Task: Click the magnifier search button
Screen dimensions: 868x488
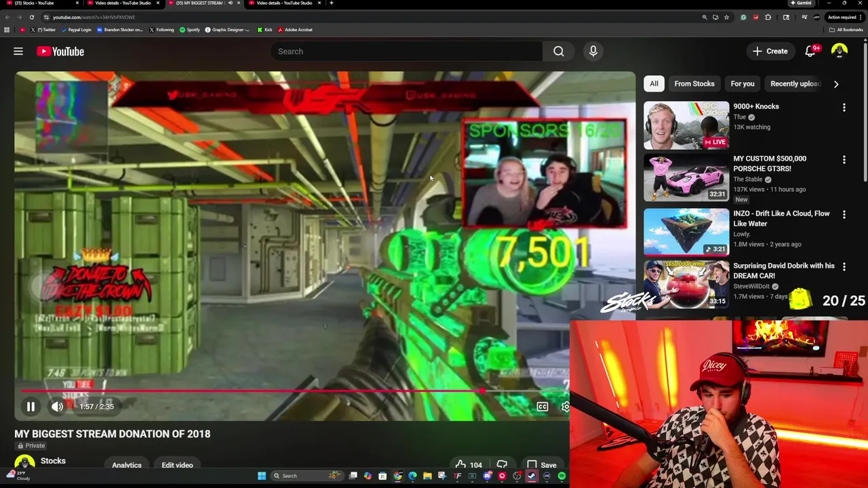Action: (x=558, y=52)
